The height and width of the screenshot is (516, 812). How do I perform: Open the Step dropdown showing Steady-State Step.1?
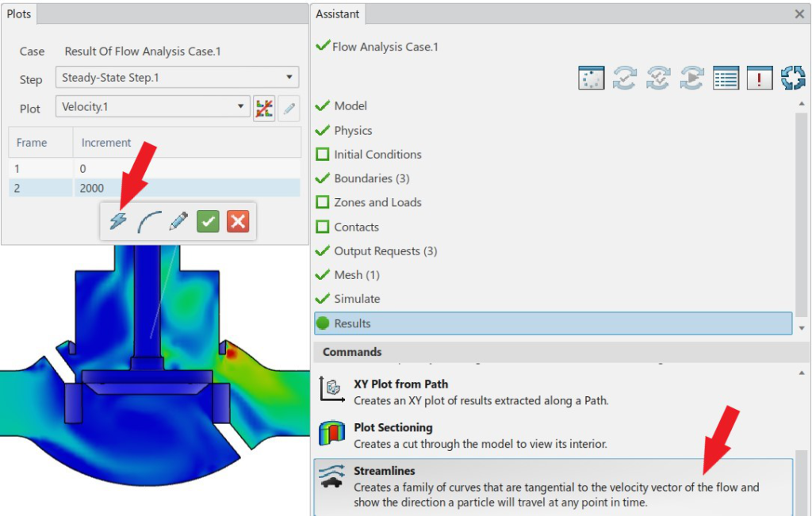tap(177, 78)
